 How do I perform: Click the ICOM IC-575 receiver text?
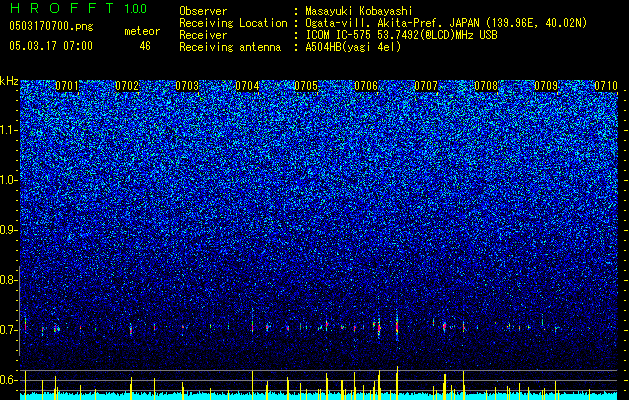[401, 35]
